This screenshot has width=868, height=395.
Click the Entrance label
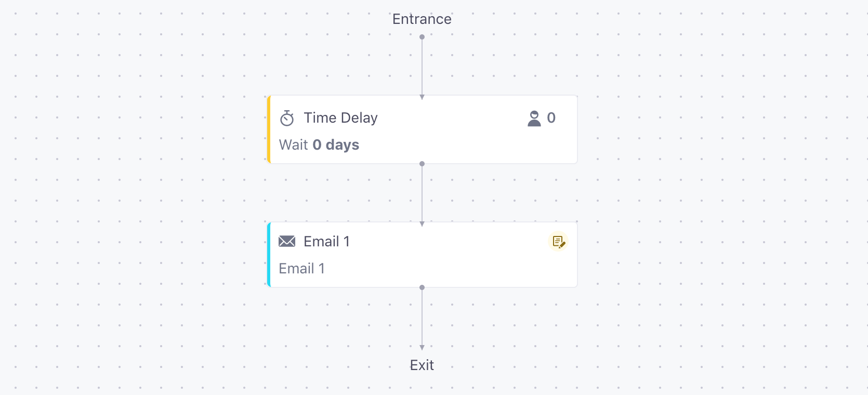pyautogui.click(x=422, y=19)
